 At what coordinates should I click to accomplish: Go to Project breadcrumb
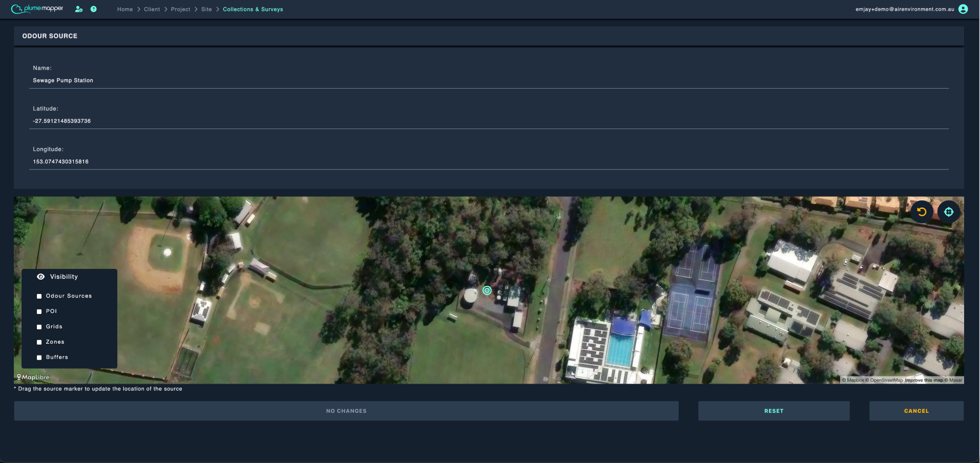(180, 9)
